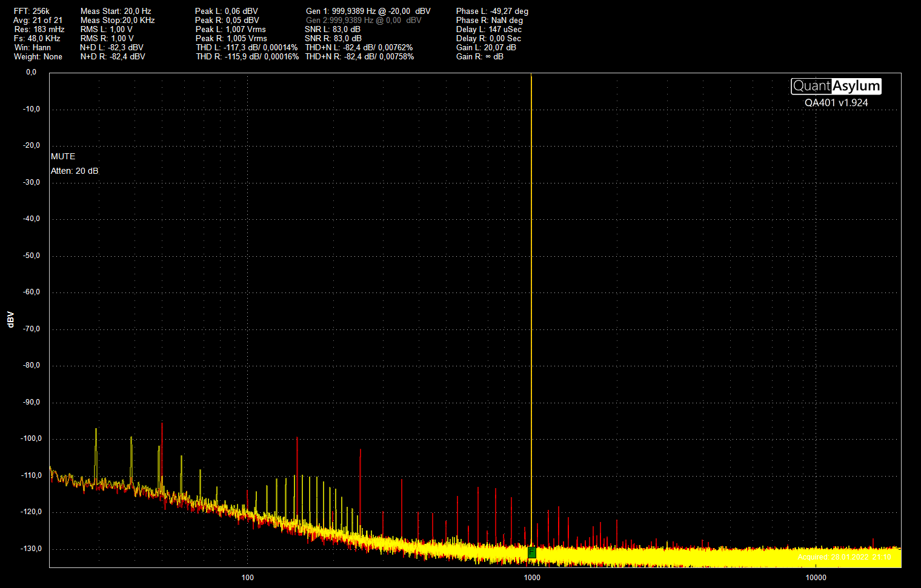Select the 'Win: Hann' window setting text
The width and height of the screenshot is (921, 588).
[x=33, y=48]
